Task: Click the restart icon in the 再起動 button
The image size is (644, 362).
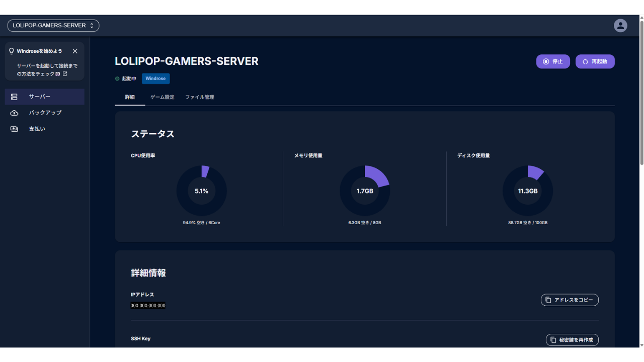Action: coord(585,61)
